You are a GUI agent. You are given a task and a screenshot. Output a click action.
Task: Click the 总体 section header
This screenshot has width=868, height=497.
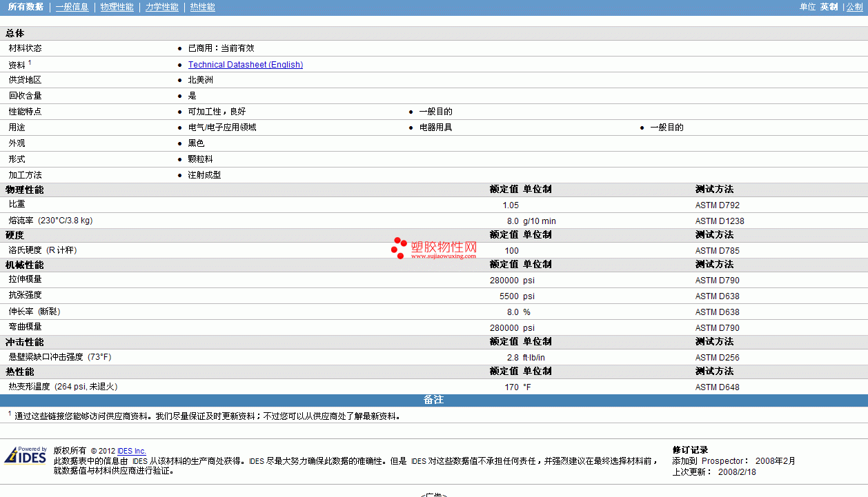click(14, 33)
